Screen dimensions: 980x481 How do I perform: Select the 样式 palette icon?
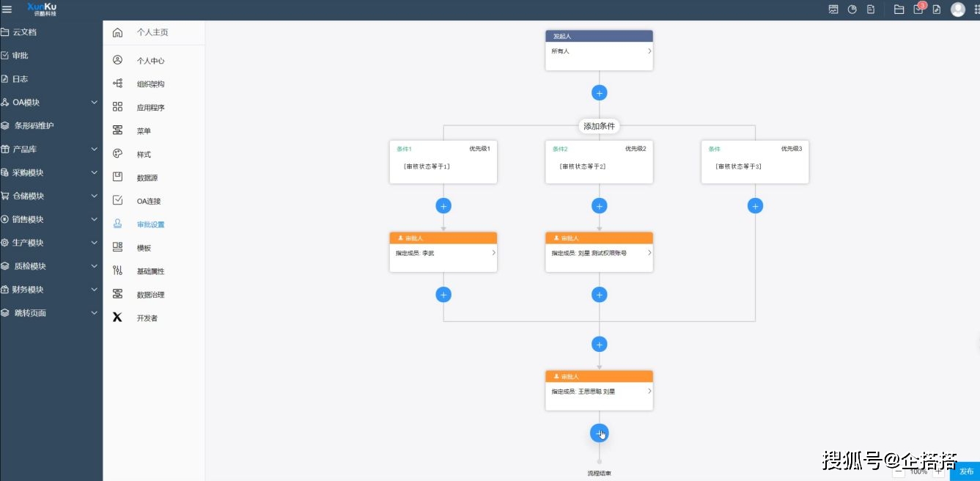click(117, 153)
